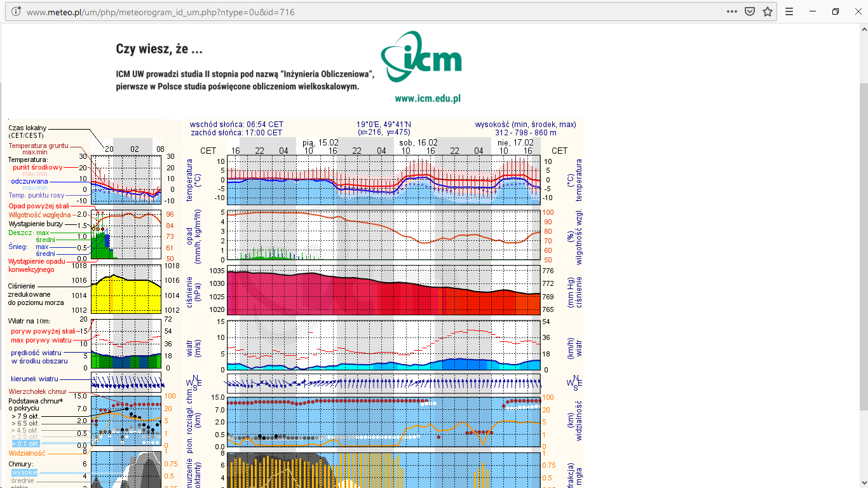This screenshot has width=868, height=488.
Task: Click the highlighted "> 0.1 okt." legend entry
Action: pos(25,443)
